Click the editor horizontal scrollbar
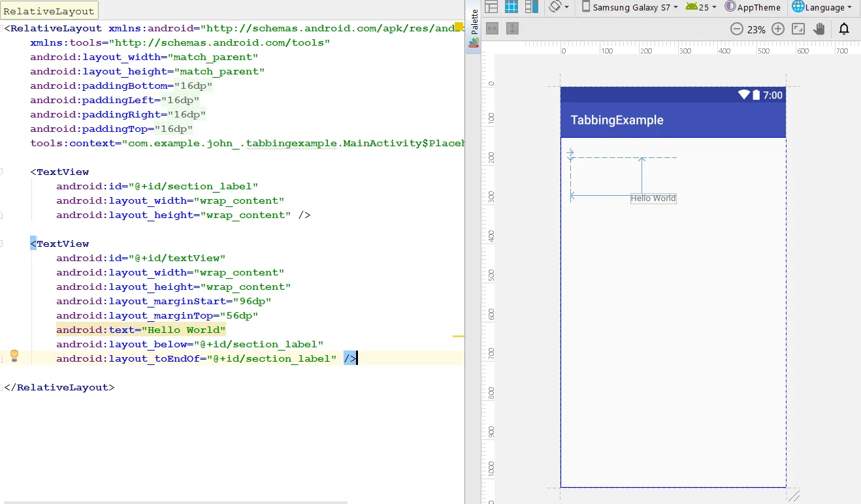 pos(176,502)
